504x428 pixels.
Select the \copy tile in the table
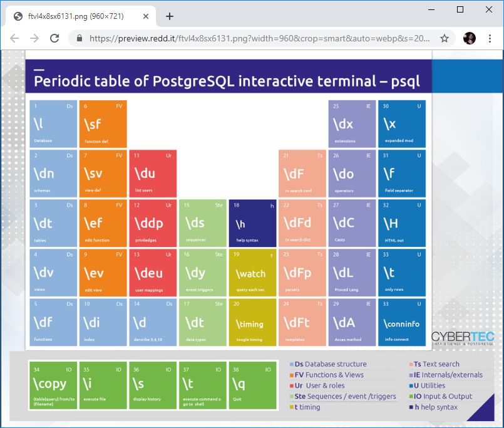[53, 385]
